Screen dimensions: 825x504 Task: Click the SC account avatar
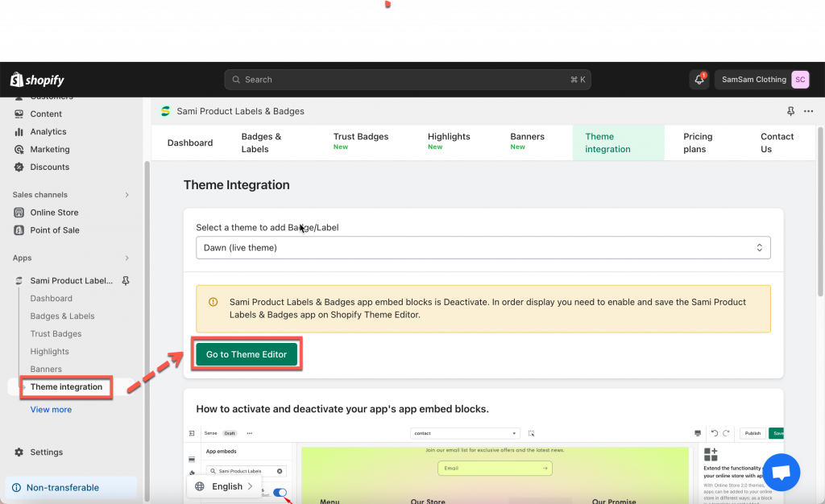click(x=800, y=80)
